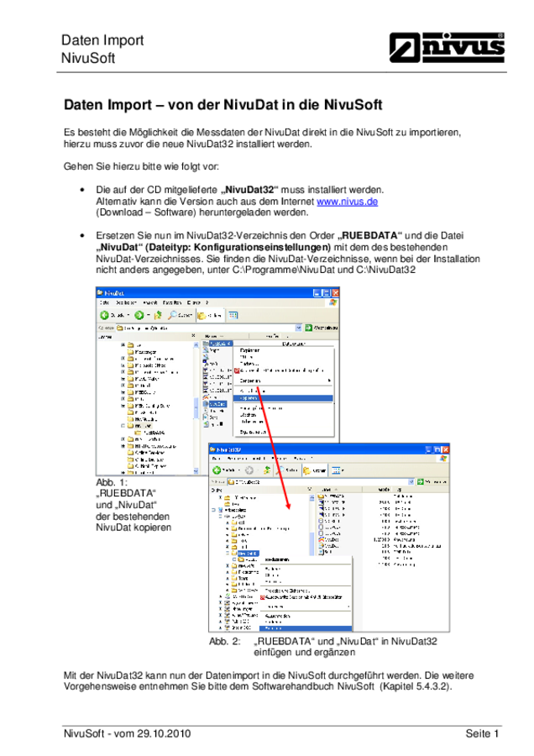Viewport: 534px width, 756px height.
Task: Click the green Wechseln zu arrow in NivuDat32
Action: [421, 481]
